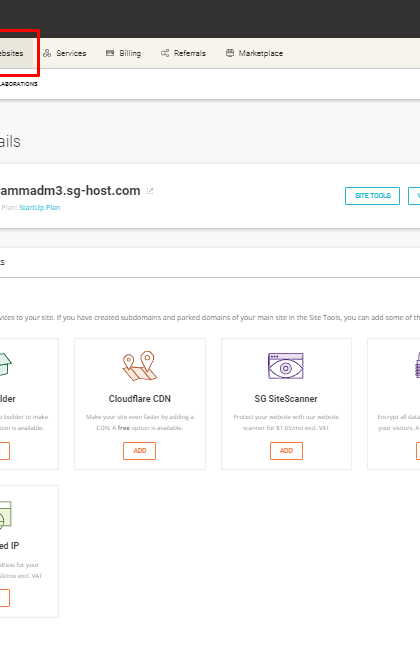Click the SG SiteScanner eye icon
The image size is (420, 653).
click(x=286, y=366)
